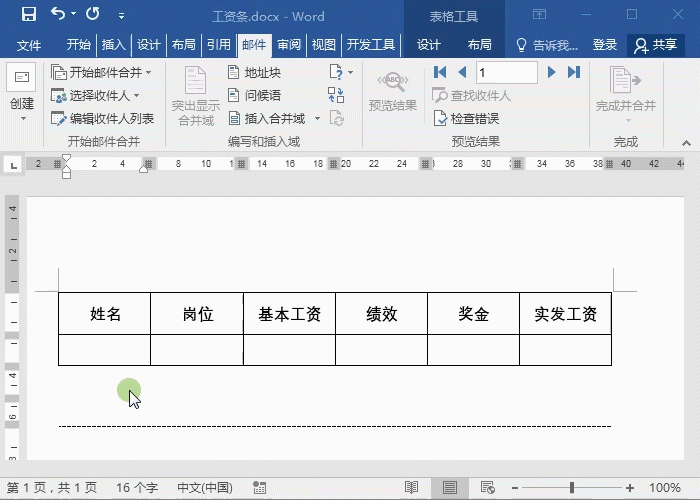Switch to the 审阅 tab
The height and width of the screenshot is (500, 700).
(289, 45)
